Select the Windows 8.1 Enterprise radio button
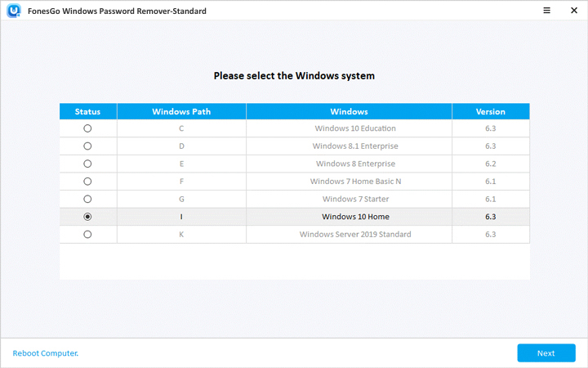The width and height of the screenshot is (588, 368). point(87,146)
